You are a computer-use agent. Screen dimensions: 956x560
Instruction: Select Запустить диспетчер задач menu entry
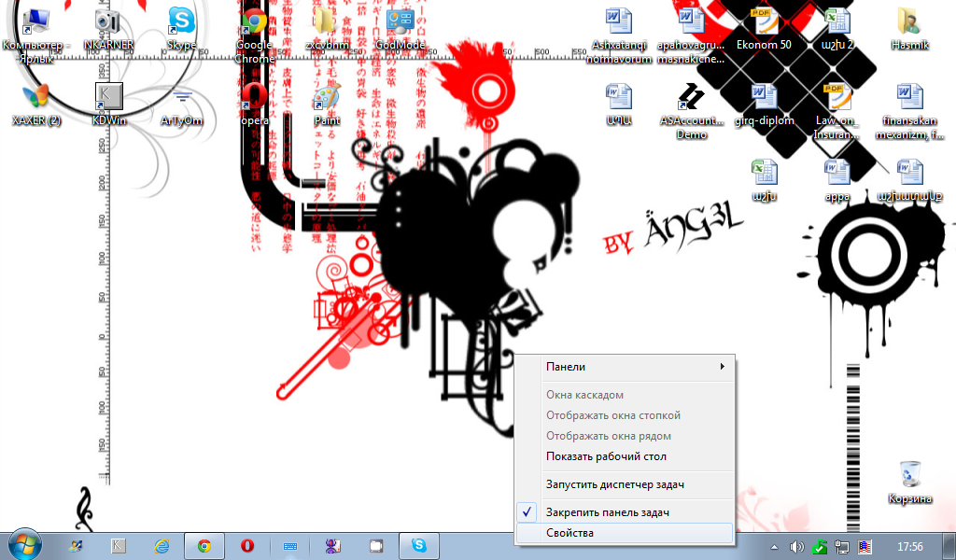click(625, 484)
